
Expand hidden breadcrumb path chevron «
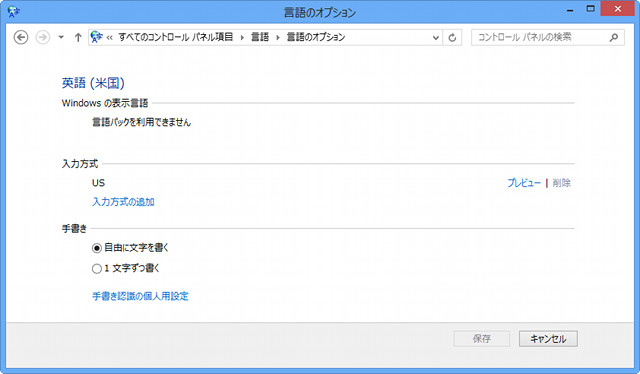(x=109, y=38)
